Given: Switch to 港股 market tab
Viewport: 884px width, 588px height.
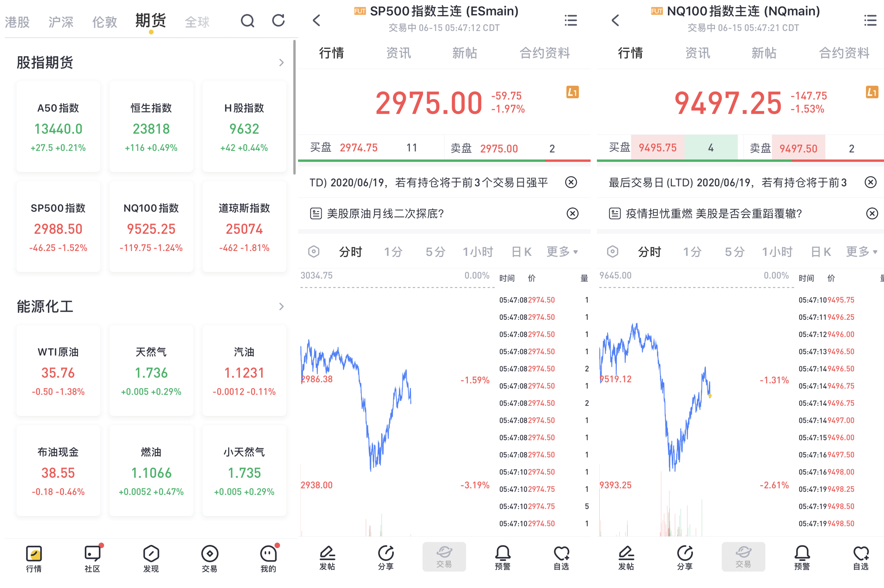Looking at the screenshot, I should 17,22.
